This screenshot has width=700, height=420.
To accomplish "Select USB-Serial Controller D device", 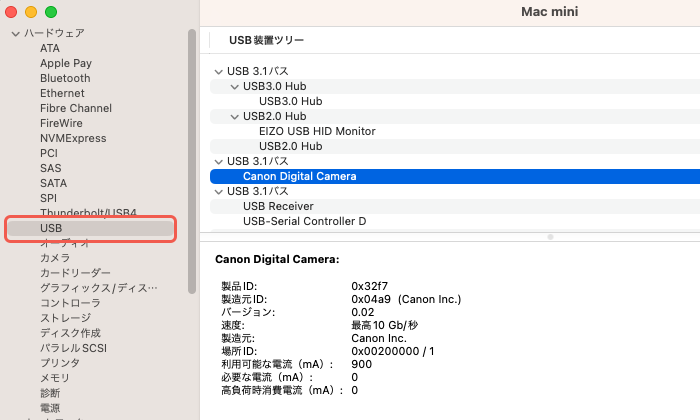I will click(304, 221).
